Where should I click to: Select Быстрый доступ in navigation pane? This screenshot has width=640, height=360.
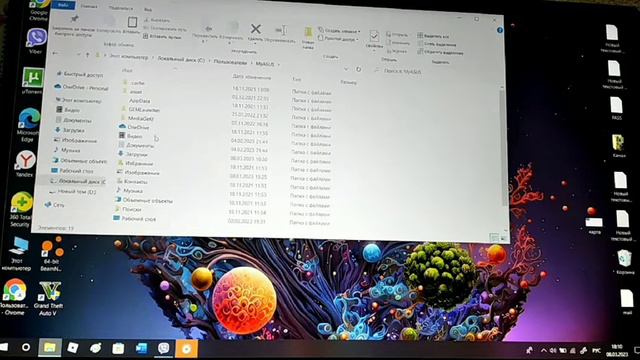[80, 74]
